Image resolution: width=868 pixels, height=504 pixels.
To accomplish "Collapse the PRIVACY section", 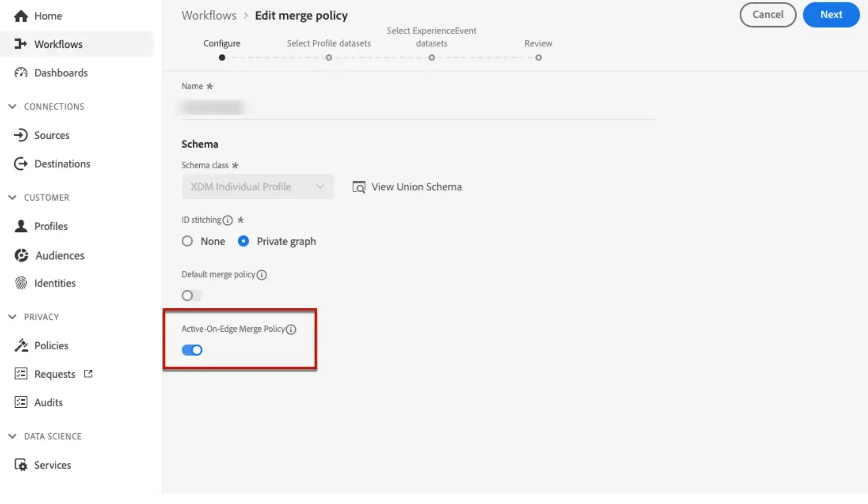I will 12,317.
